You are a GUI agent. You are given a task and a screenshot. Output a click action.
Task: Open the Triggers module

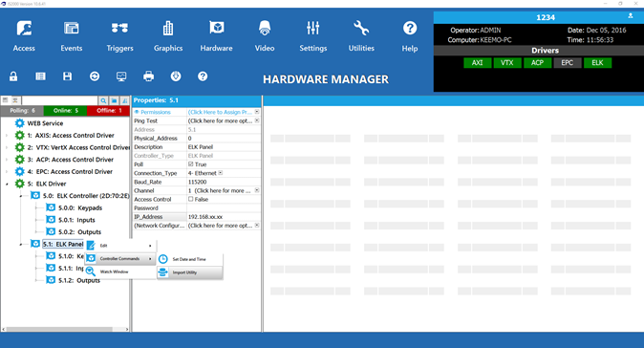click(x=119, y=36)
